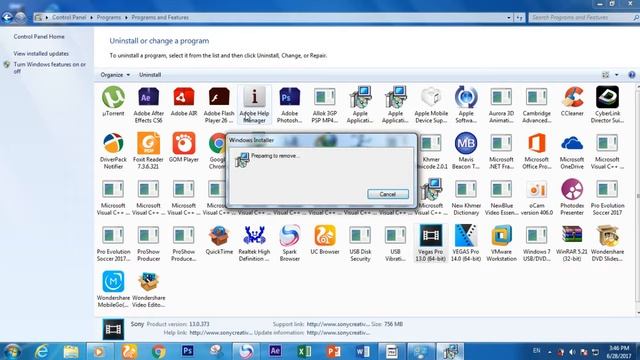Select Allok 3GP PSP MP4 entry
Image resolution: width=640 pixels, height=360 pixels.
tap(325, 104)
